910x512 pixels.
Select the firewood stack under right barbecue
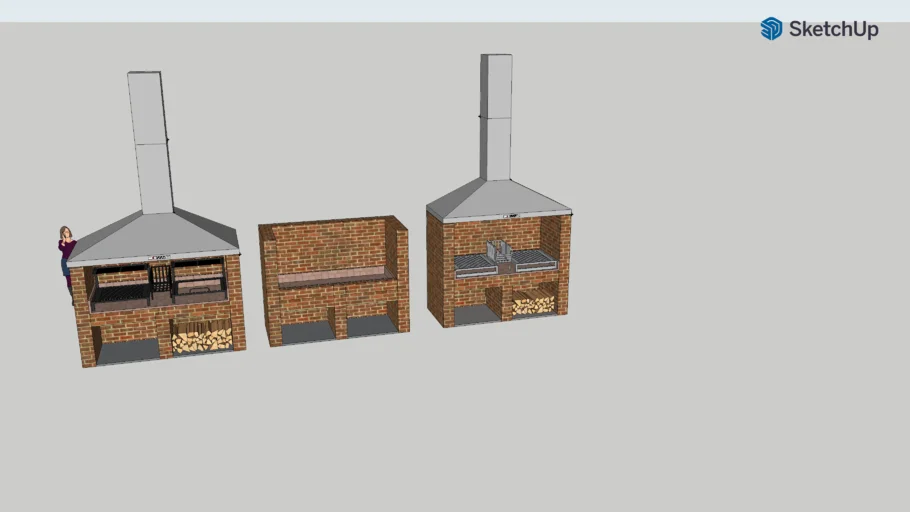[533, 302]
